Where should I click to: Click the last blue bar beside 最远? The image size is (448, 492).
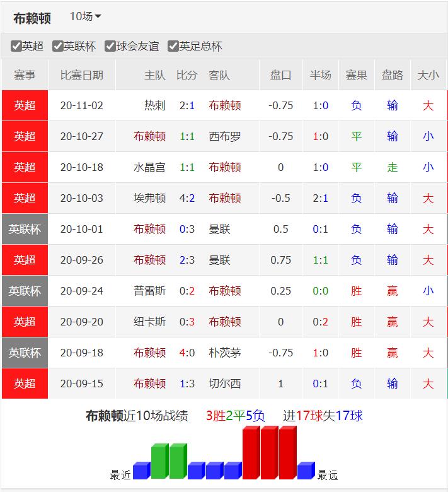306,471
